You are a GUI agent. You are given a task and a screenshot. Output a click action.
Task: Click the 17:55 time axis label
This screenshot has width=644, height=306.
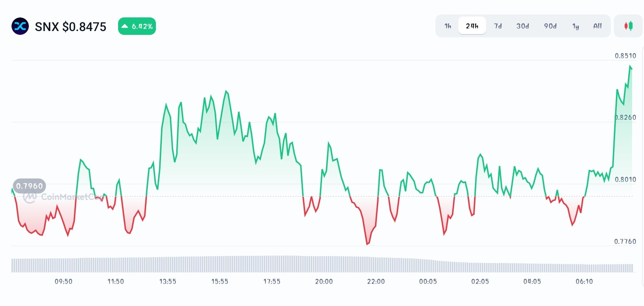coord(272,281)
